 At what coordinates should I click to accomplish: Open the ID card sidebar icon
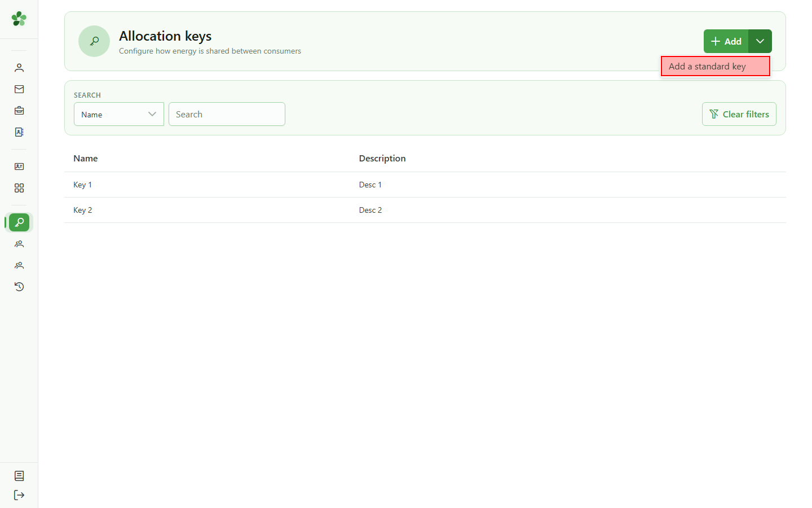pyautogui.click(x=19, y=167)
